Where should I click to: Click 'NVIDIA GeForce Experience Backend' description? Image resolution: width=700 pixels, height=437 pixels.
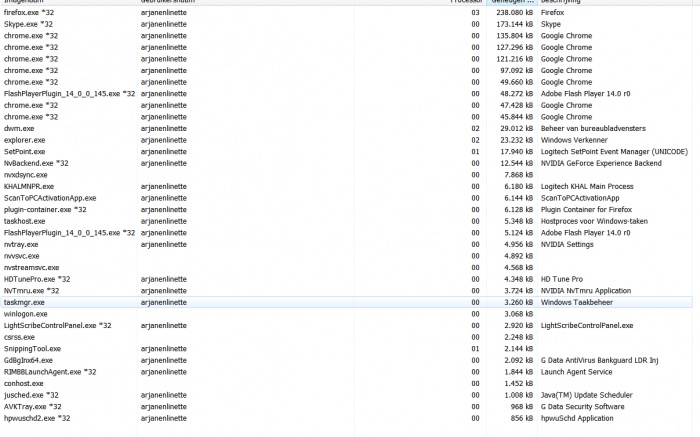click(601, 163)
